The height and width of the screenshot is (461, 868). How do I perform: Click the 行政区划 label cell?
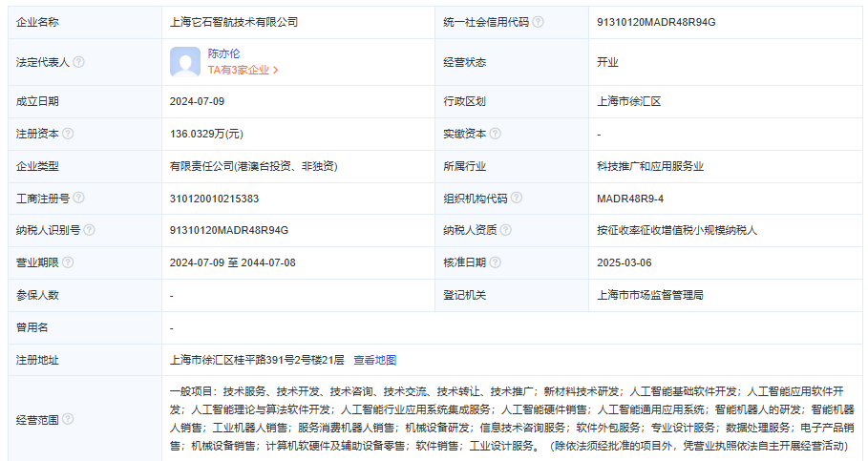(512, 101)
